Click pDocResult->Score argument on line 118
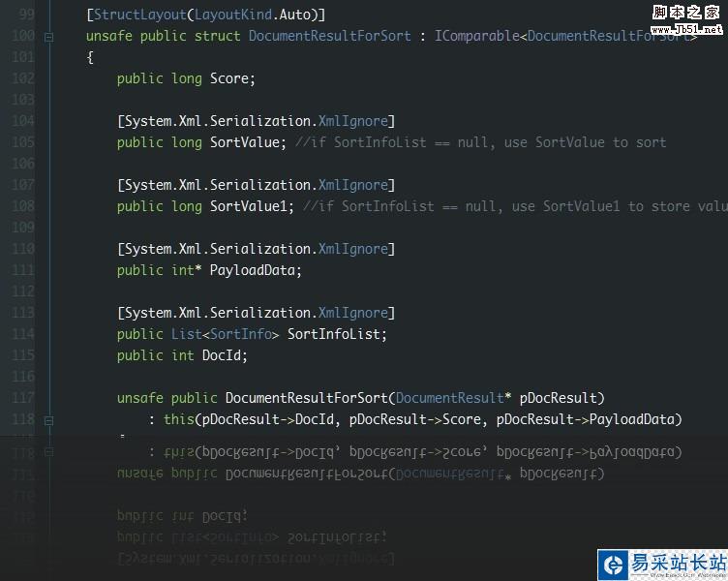Image resolution: width=728 pixels, height=581 pixels. pyautogui.click(x=415, y=420)
